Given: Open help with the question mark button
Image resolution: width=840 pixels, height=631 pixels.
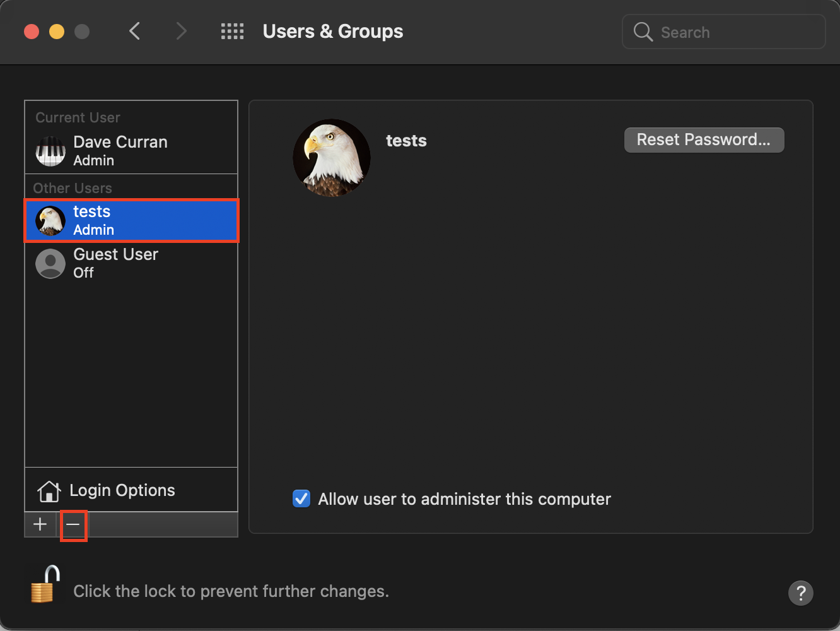Looking at the screenshot, I should tap(800, 593).
